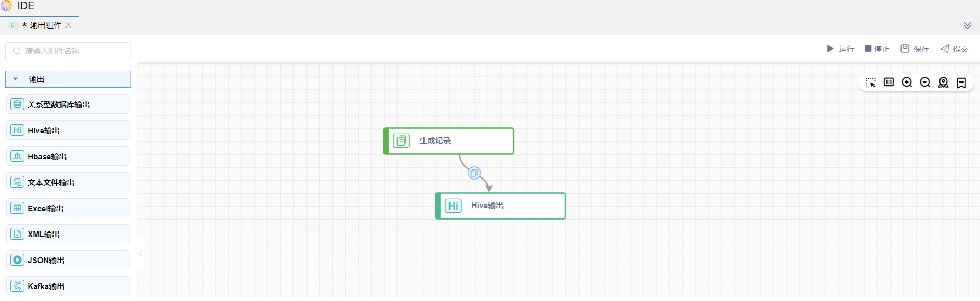Zoom out on the canvas
980x301 pixels.
925,83
